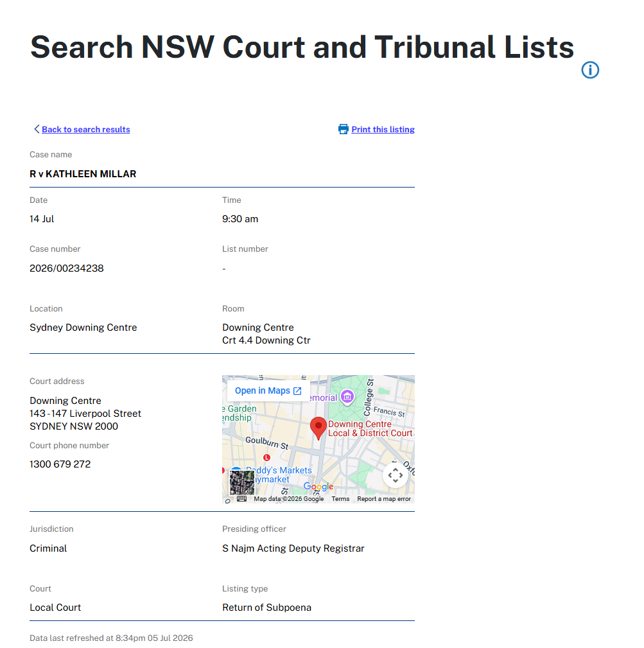Select the case name R v KATHLEEN MILLAR
Viewport: 644px width, 648px height.
pyautogui.click(x=83, y=174)
